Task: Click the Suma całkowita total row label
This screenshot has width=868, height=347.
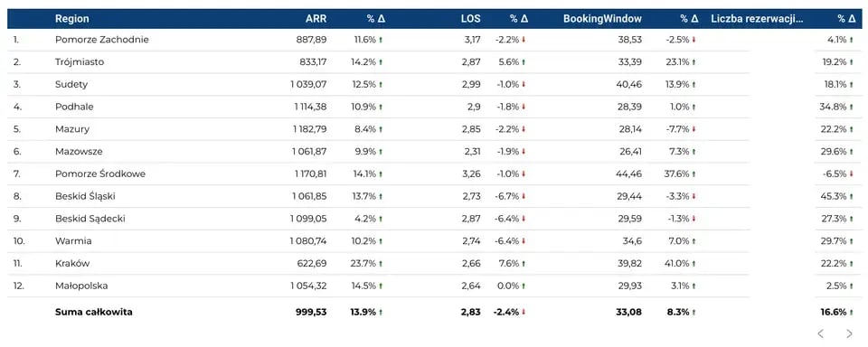Action: point(93,312)
